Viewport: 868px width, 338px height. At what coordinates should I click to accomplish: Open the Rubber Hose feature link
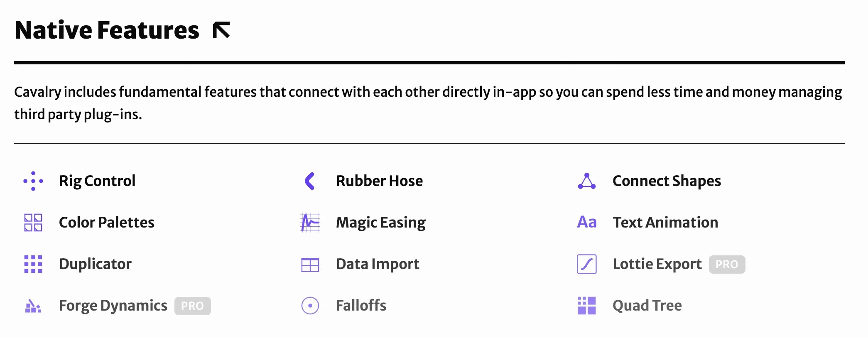379,181
